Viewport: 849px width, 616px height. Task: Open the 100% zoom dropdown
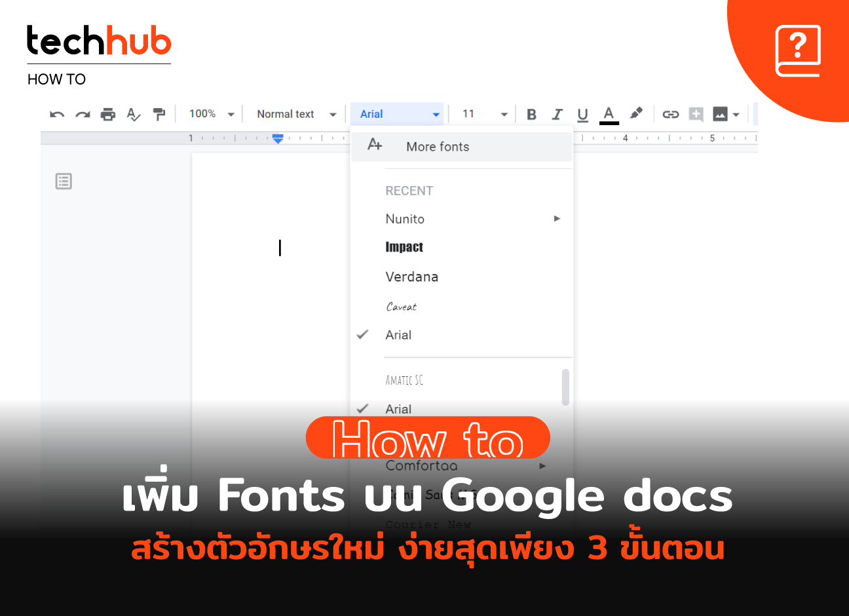point(212,114)
